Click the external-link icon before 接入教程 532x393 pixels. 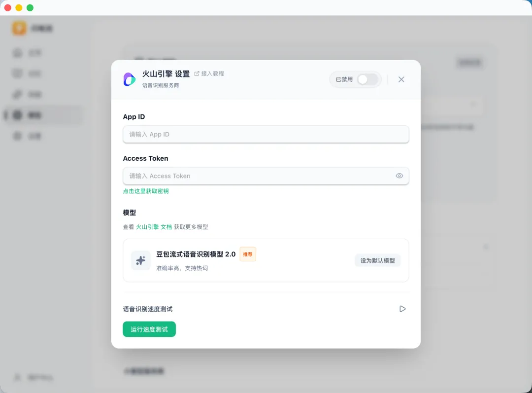[x=197, y=73]
